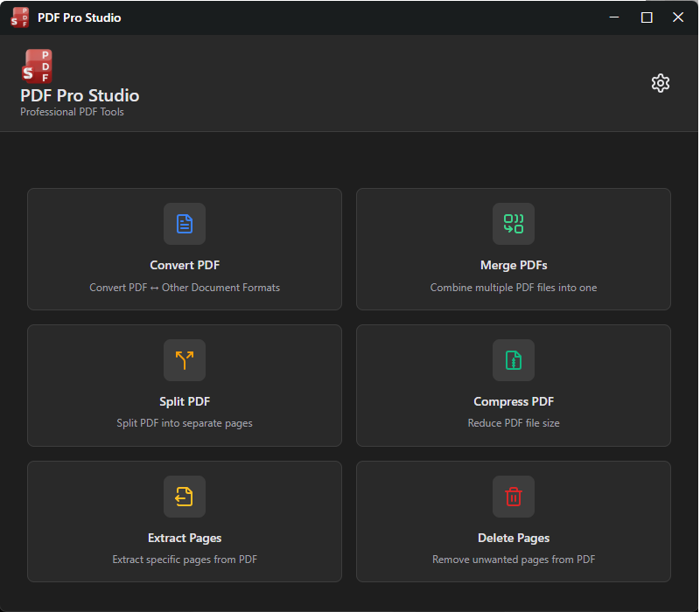Select the Delete Pages title

(514, 539)
